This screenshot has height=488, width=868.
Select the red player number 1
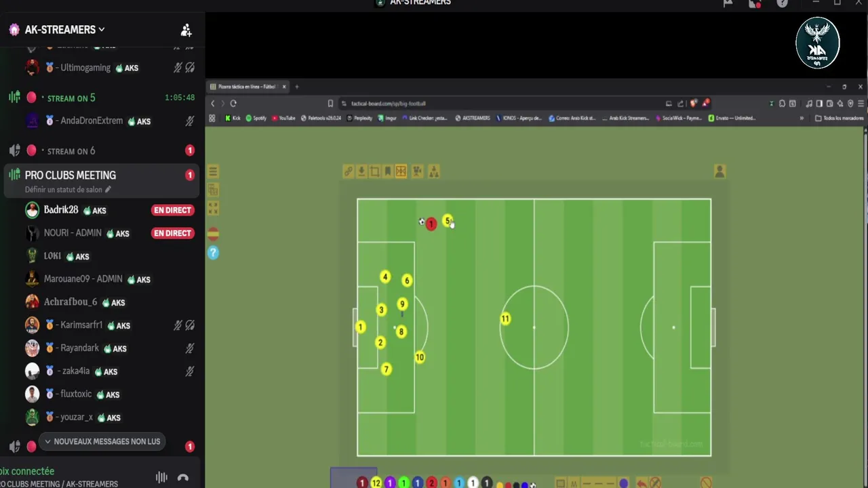(x=431, y=224)
